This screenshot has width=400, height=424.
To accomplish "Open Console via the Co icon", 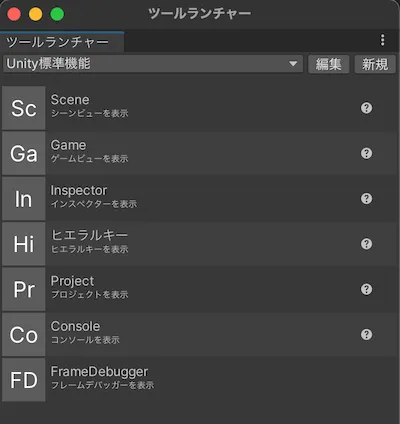I will 24,335.
